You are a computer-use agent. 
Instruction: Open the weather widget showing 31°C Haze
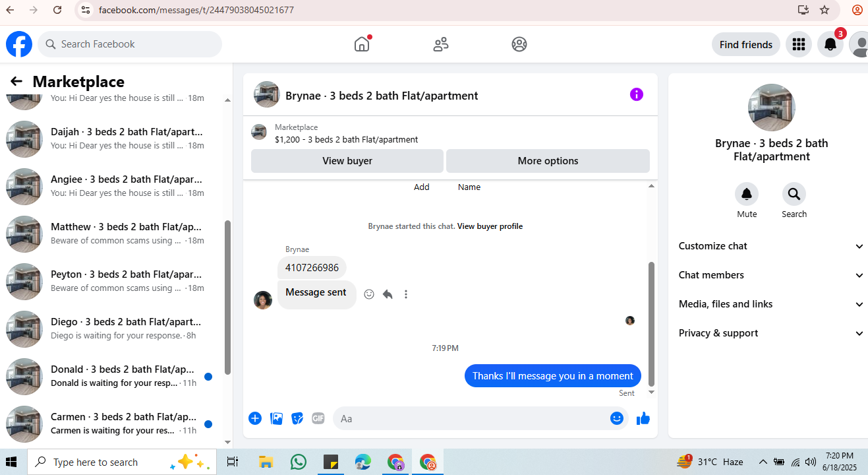click(x=710, y=462)
